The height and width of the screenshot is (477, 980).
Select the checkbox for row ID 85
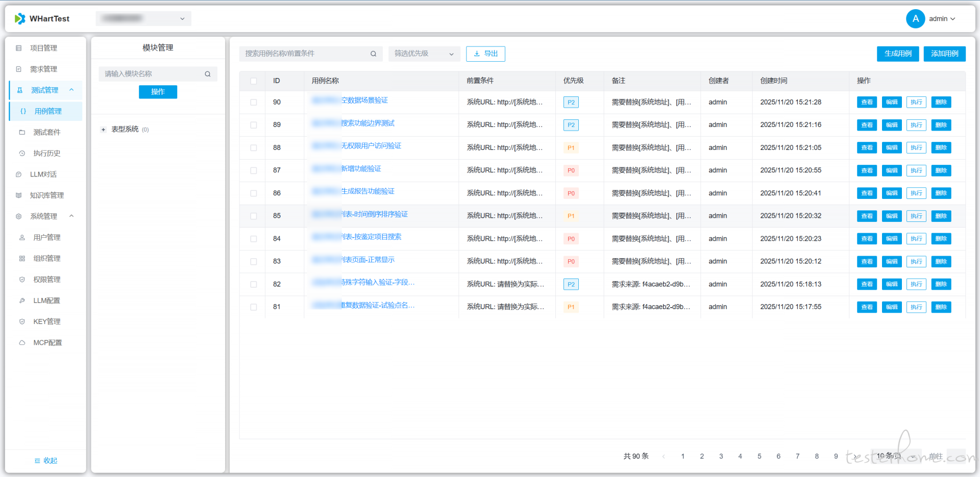254,216
